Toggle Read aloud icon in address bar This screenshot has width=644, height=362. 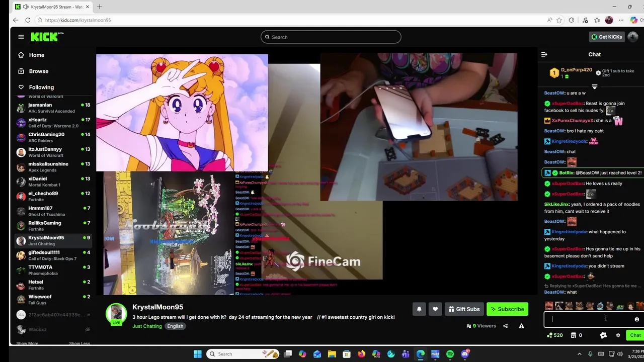549,20
